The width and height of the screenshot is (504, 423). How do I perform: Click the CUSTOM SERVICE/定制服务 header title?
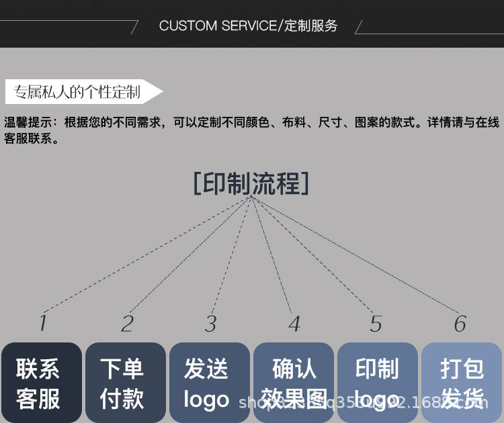click(248, 26)
